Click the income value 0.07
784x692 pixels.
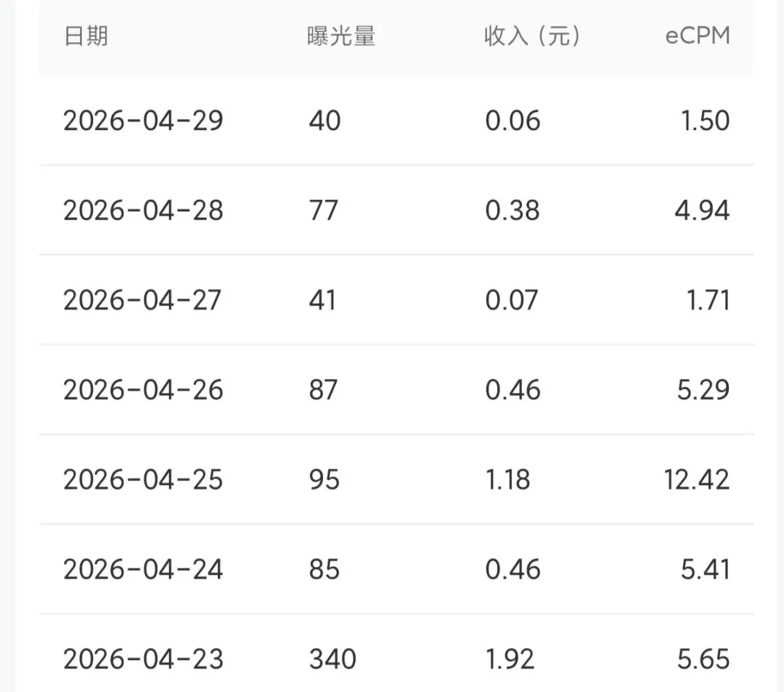(512, 300)
